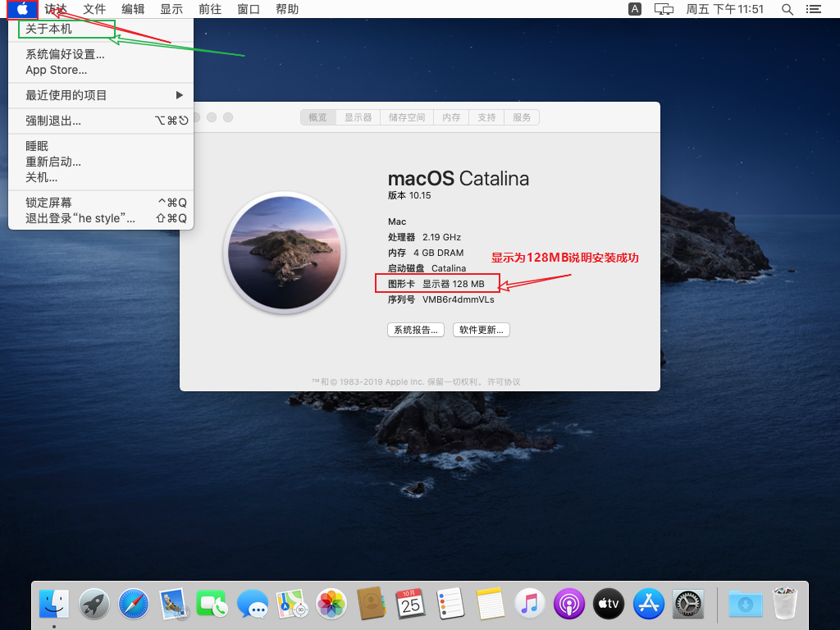Click Spotlight search magnifier in menu bar

click(x=787, y=9)
